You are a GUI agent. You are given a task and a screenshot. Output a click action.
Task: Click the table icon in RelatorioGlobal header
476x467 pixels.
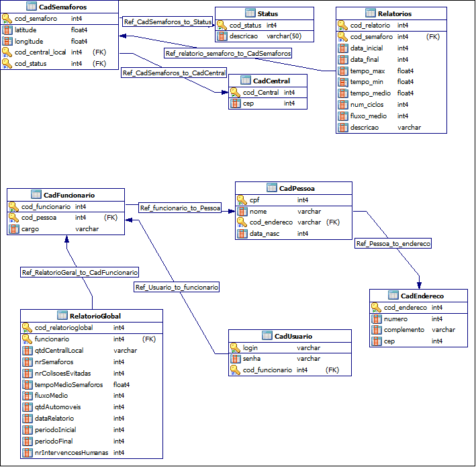(x=63, y=316)
